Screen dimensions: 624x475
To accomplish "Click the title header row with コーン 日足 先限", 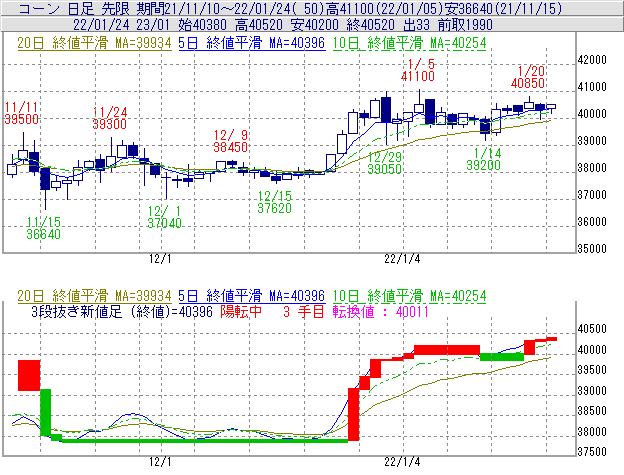I will [x=312, y=8].
